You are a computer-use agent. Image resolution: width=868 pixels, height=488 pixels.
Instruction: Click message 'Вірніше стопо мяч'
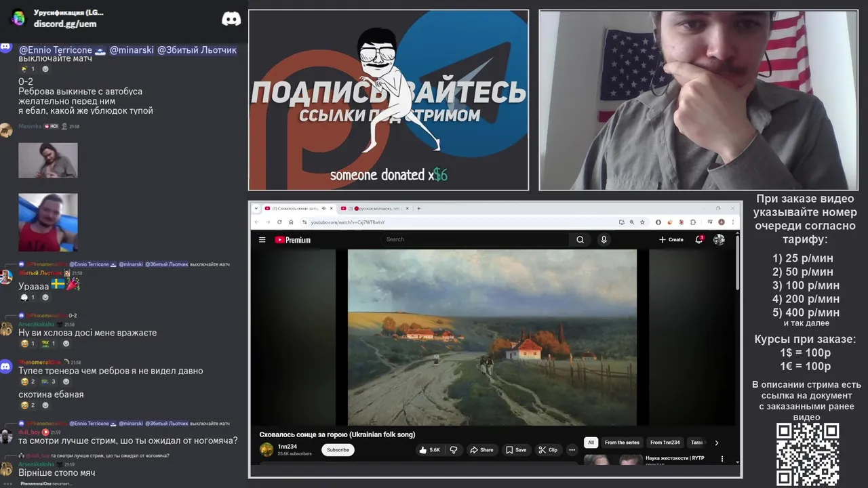(57, 472)
